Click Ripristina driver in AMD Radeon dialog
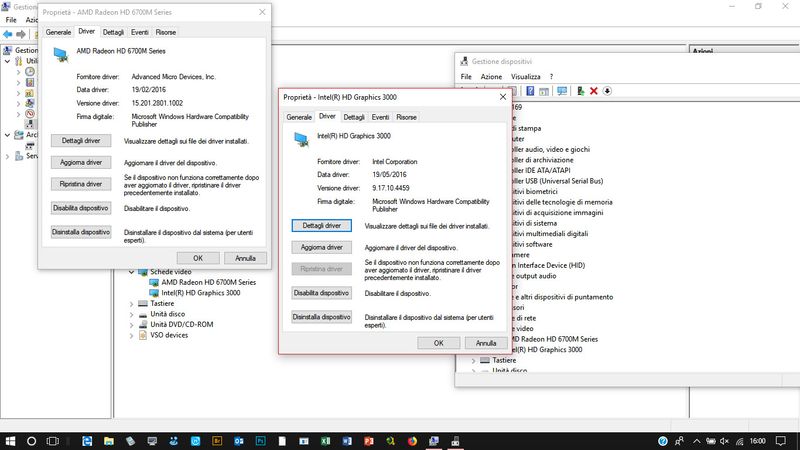Image resolution: width=800 pixels, height=450 pixels. [x=81, y=184]
